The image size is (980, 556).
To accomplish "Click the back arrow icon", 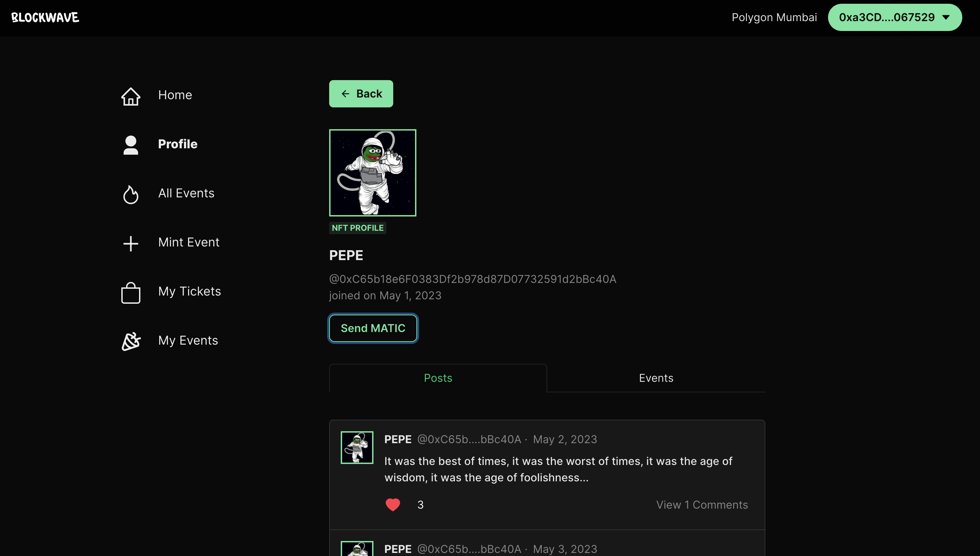I will pyautogui.click(x=346, y=93).
